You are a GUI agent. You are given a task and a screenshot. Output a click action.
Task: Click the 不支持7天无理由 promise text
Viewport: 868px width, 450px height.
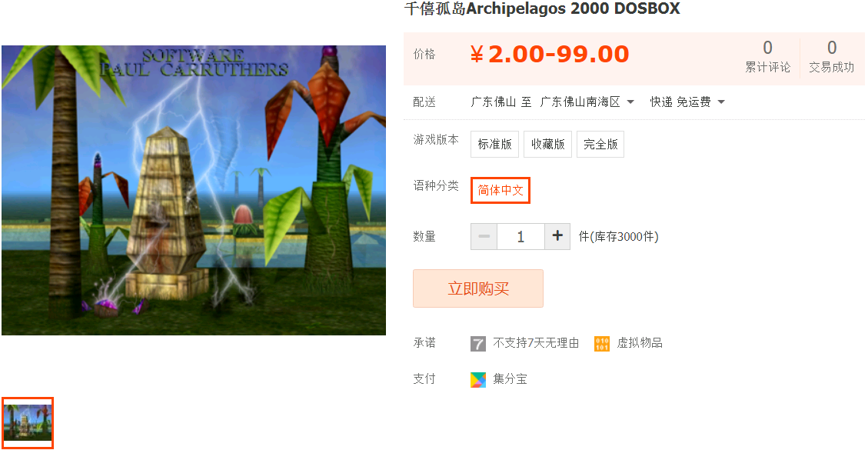click(x=536, y=343)
